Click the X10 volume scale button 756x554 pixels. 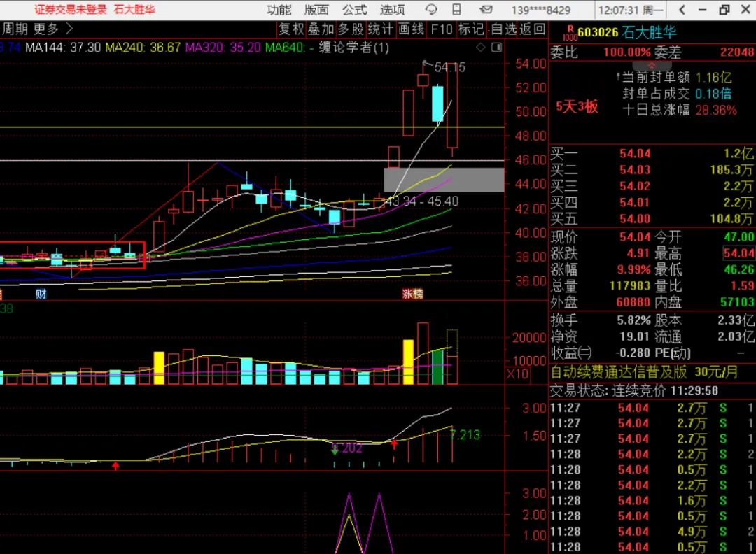click(x=517, y=374)
